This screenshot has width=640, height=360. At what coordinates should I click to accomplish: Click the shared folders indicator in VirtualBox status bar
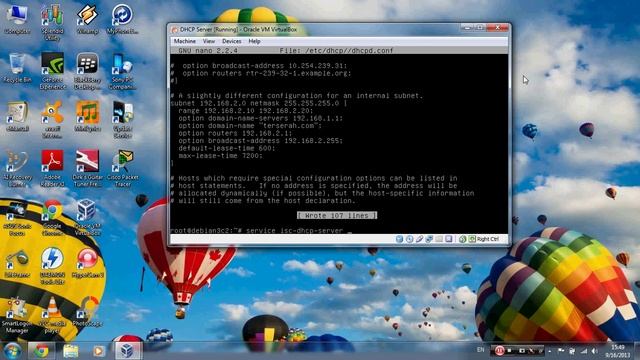pos(439,239)
